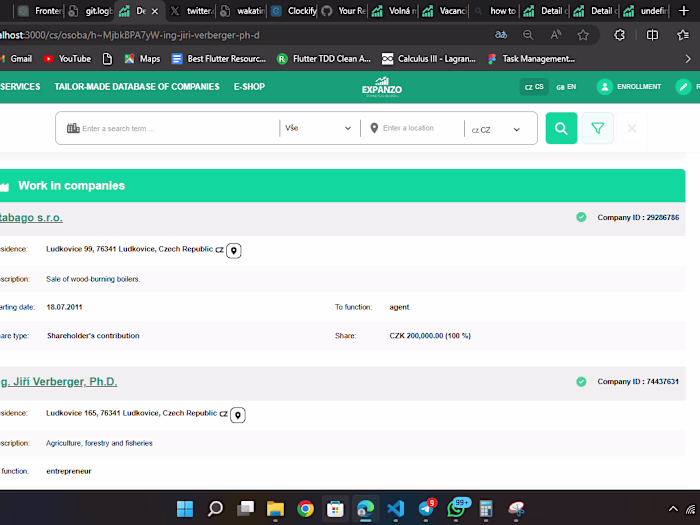The height and width of the screenshot is (525, 700).
Task: Switch to wakatime browser tab
Action: click(243, 11)
